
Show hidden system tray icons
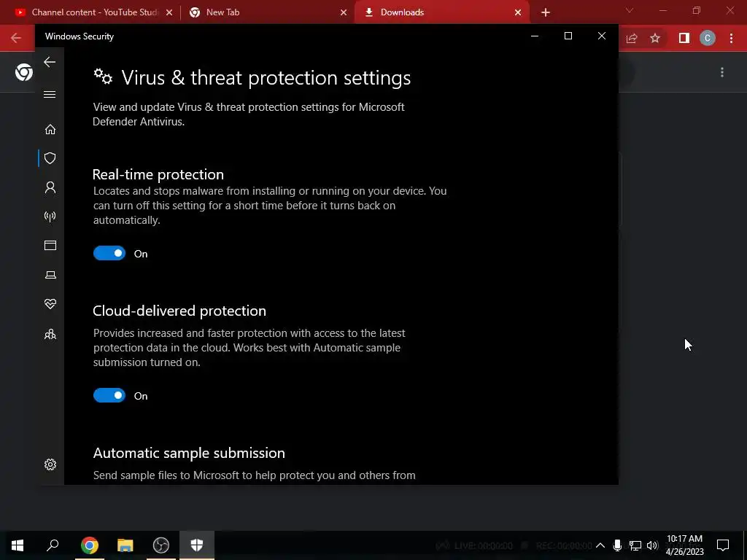click(600, 545)
